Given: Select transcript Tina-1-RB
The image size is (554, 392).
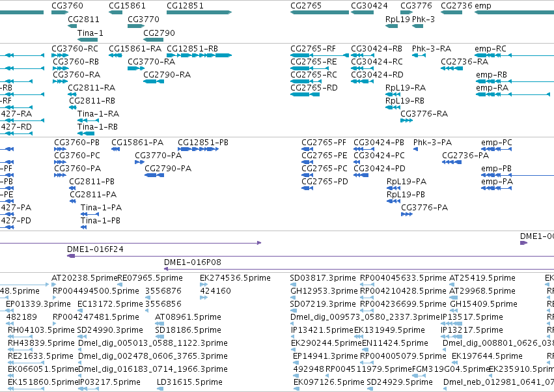Looking at the screenshot, I should 86,133.
